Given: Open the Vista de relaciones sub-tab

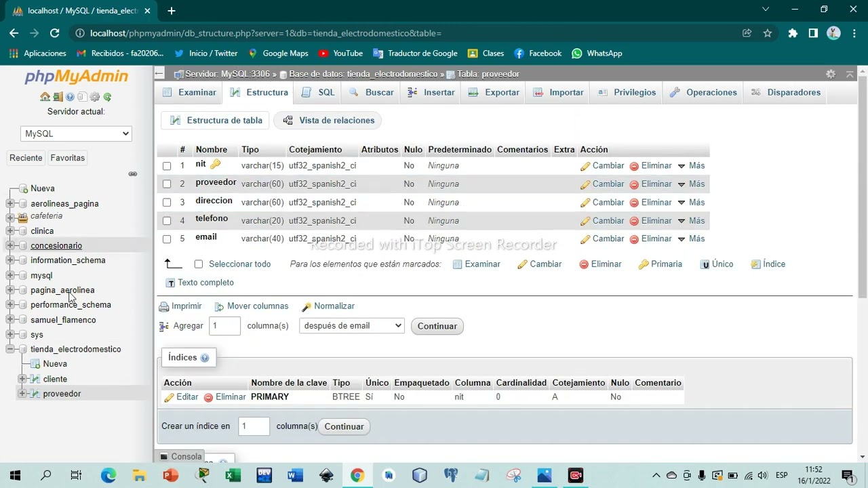Looking at the screenshot, I should pos(329,121).
